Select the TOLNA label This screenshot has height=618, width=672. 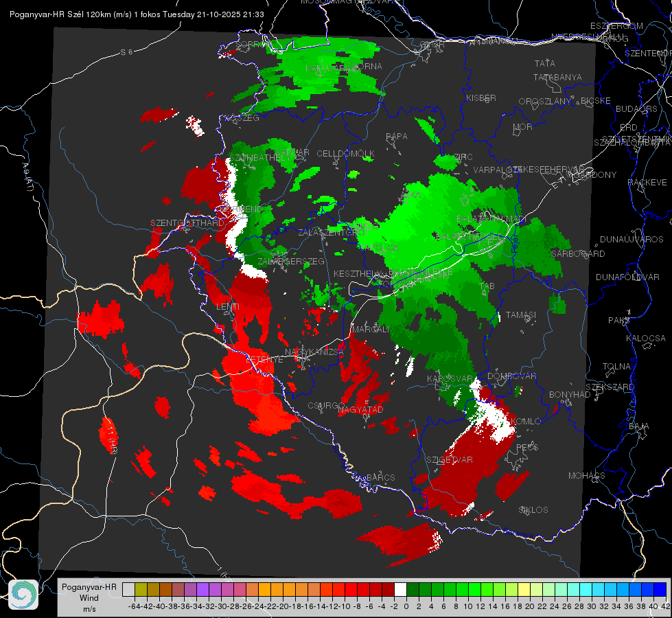(616, 367)
